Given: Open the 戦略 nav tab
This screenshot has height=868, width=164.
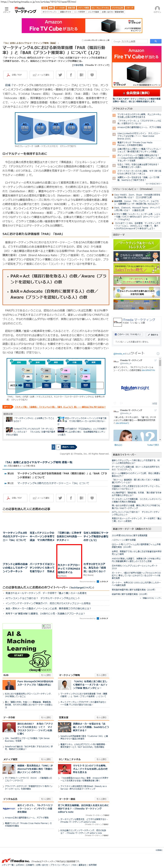Looking at the screenshot, I should tap(51, 8).
